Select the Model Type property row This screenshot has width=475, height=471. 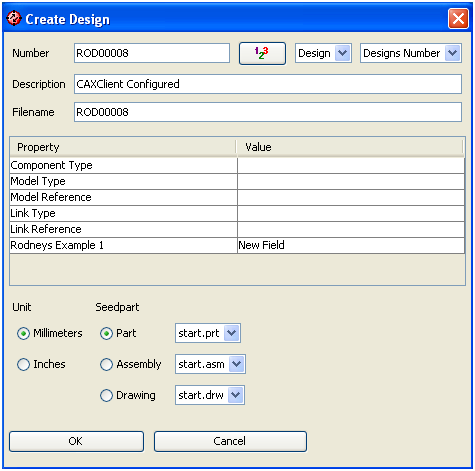coord(237,181)
